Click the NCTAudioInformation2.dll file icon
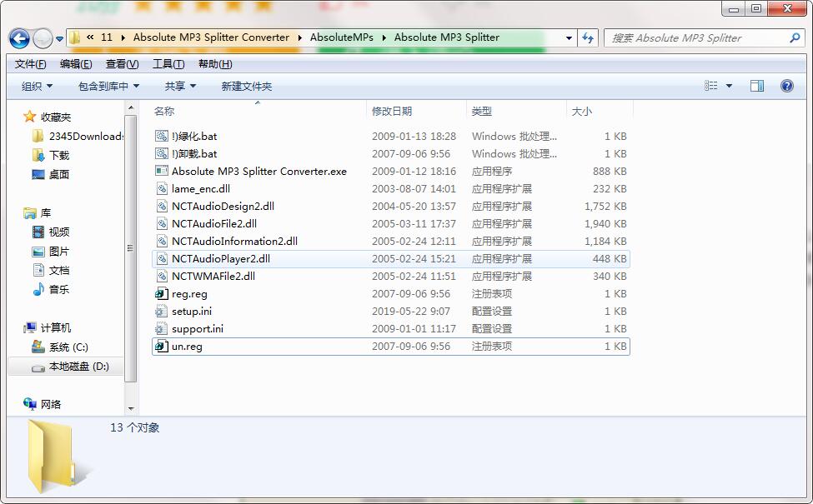 click(x=162, y=242)
